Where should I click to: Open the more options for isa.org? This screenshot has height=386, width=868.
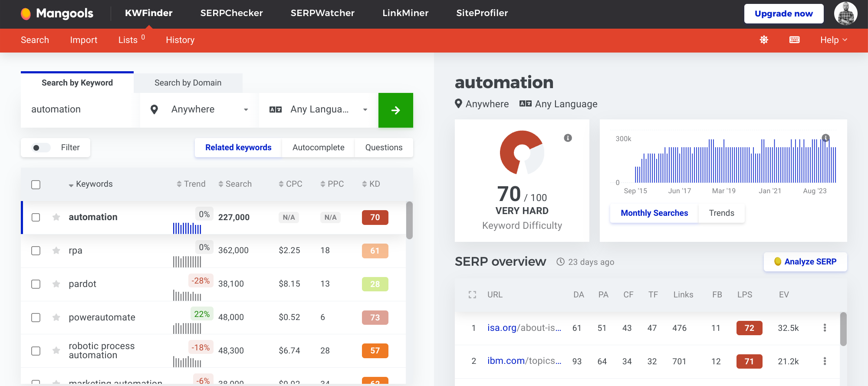(x=825, y=328)
